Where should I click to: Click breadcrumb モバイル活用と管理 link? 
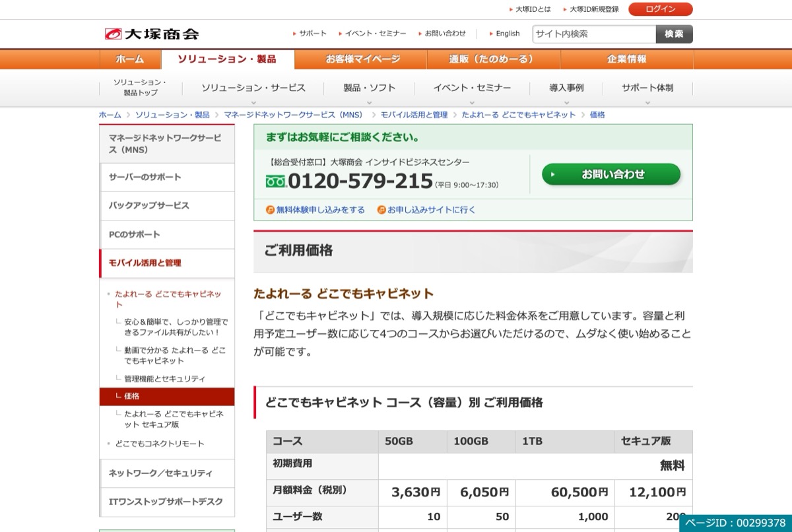pos(414,115)
